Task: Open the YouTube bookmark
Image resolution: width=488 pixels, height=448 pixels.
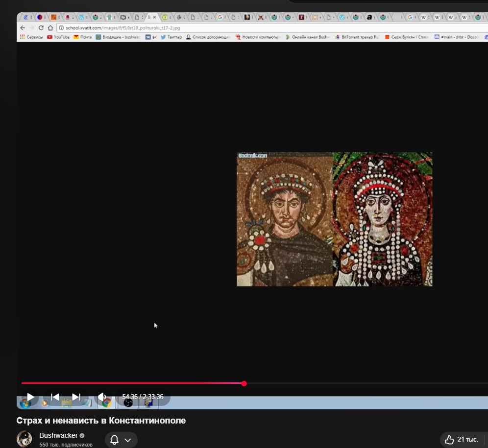Action: click(x=58, y=37)
